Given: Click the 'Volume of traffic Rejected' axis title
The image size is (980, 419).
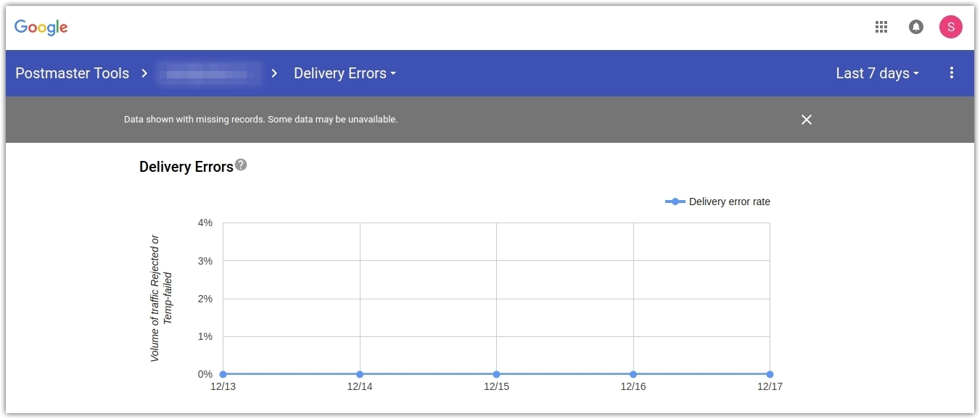Looking at the screenshot, I should 161,298.
